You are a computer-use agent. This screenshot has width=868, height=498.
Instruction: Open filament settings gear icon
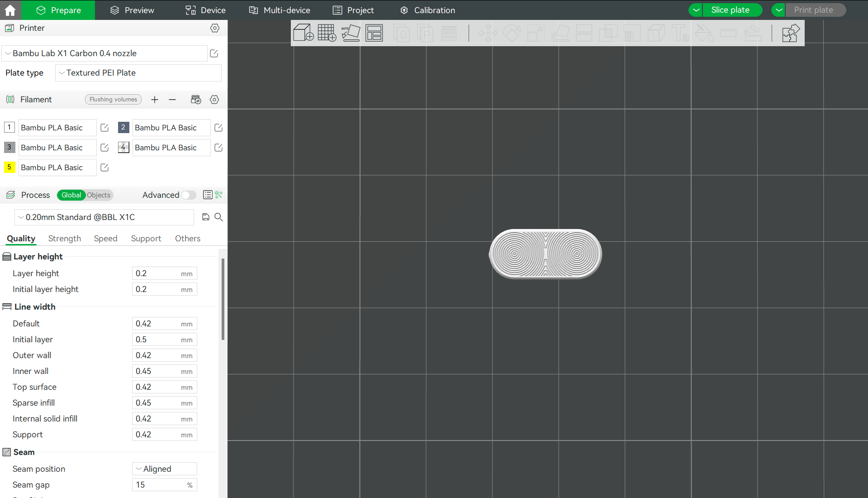click(x=214, y=100)
